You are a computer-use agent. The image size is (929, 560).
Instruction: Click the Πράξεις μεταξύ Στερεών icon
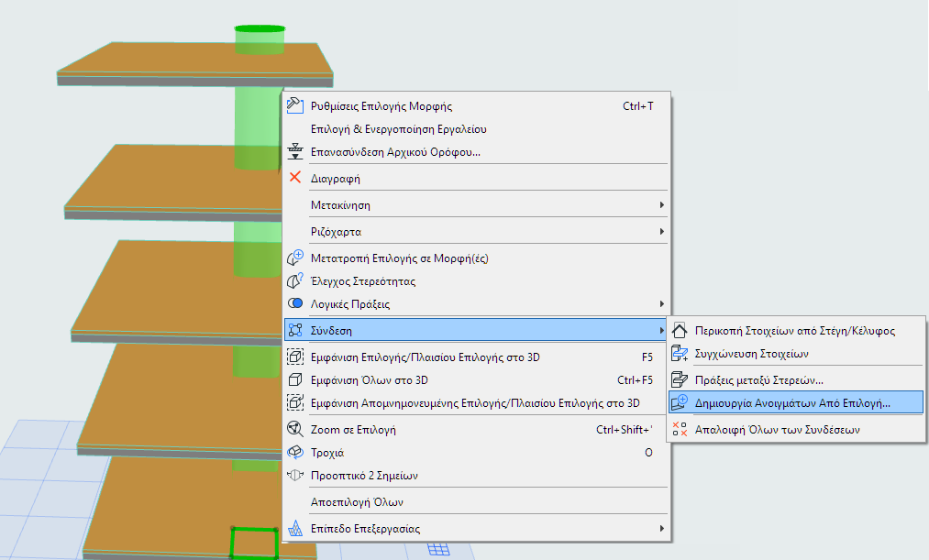[x=680, y=379]
